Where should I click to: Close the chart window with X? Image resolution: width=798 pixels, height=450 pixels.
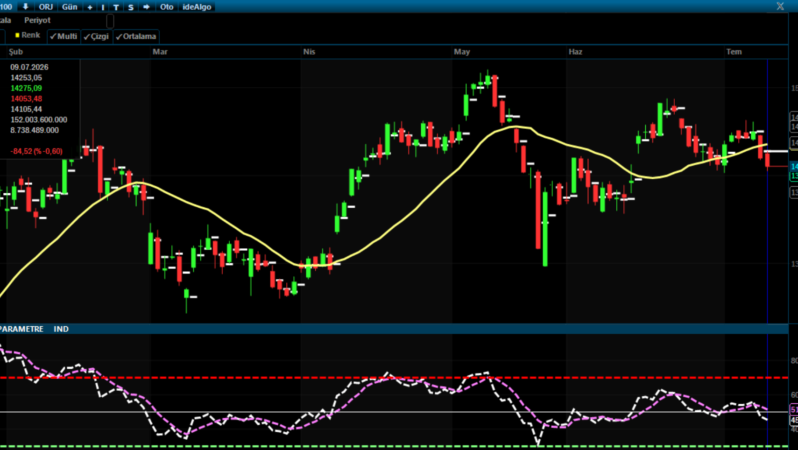(780, 6)
